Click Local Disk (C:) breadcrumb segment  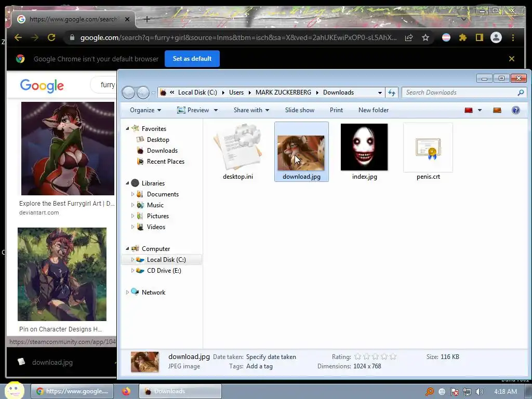(x=197, y=92)
